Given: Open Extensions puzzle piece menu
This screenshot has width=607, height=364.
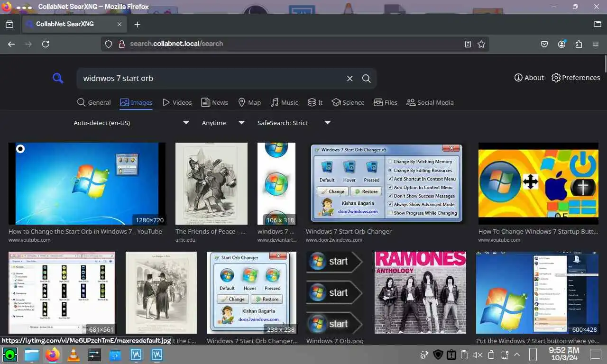Looking at the screenshot, I should click(x=579, y=44).
